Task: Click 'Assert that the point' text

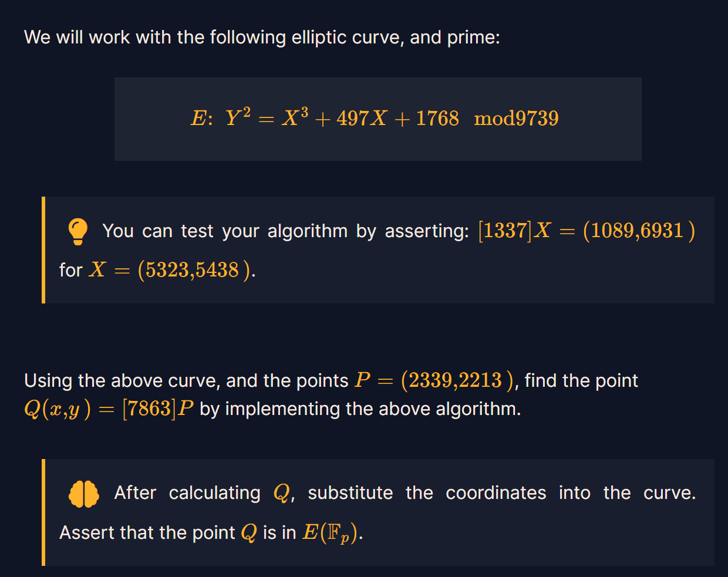Action: [x=147, y=533]
